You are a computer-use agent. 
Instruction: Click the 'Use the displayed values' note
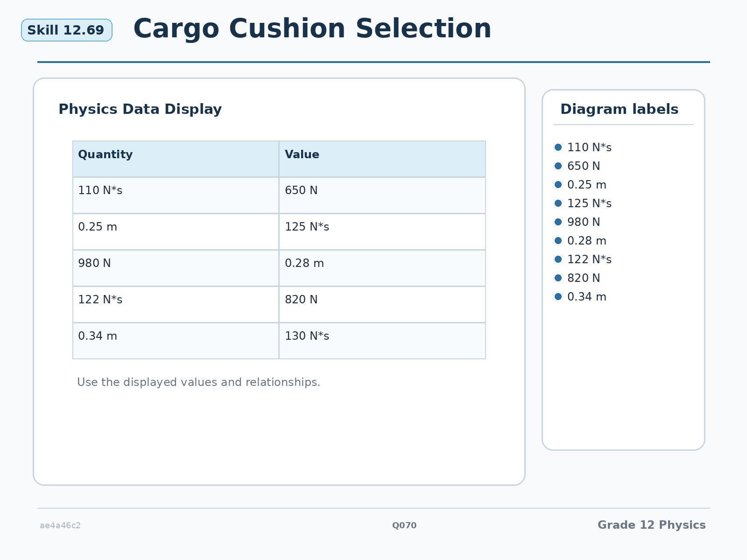(198, 382)
